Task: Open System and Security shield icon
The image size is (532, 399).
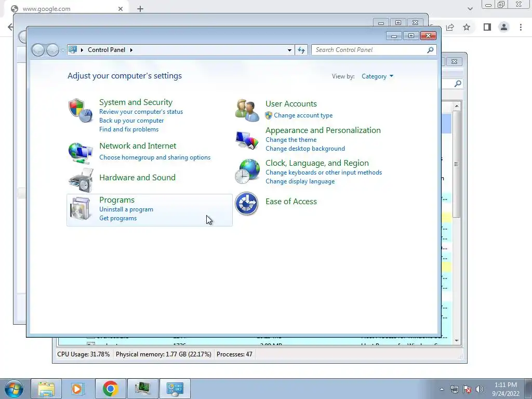Action: [x=81, y=110]
